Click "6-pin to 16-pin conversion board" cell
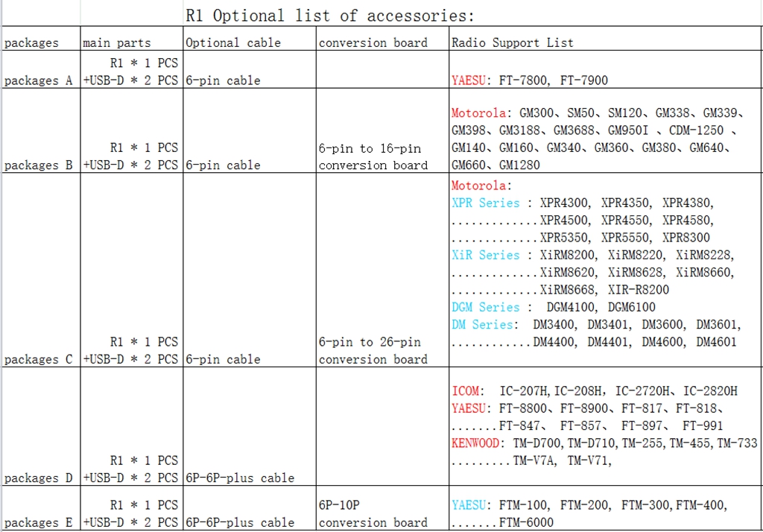The width and height of the screenshot is (763, 532). tap(373, 156)
